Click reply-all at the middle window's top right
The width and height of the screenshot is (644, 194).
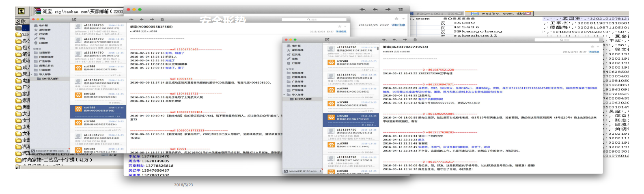[x=362, y=9]
